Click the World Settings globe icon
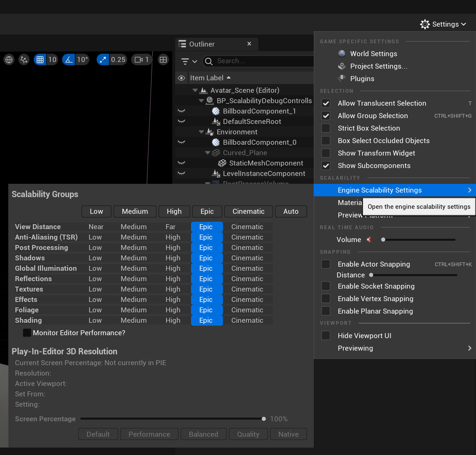476x455 pixels. pyautogui.click(x=342, y=54)
